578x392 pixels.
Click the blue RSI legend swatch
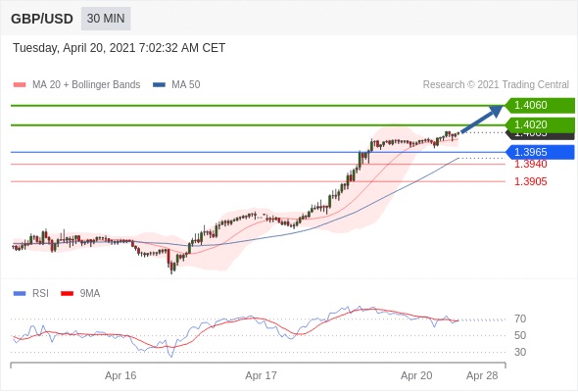20,294
